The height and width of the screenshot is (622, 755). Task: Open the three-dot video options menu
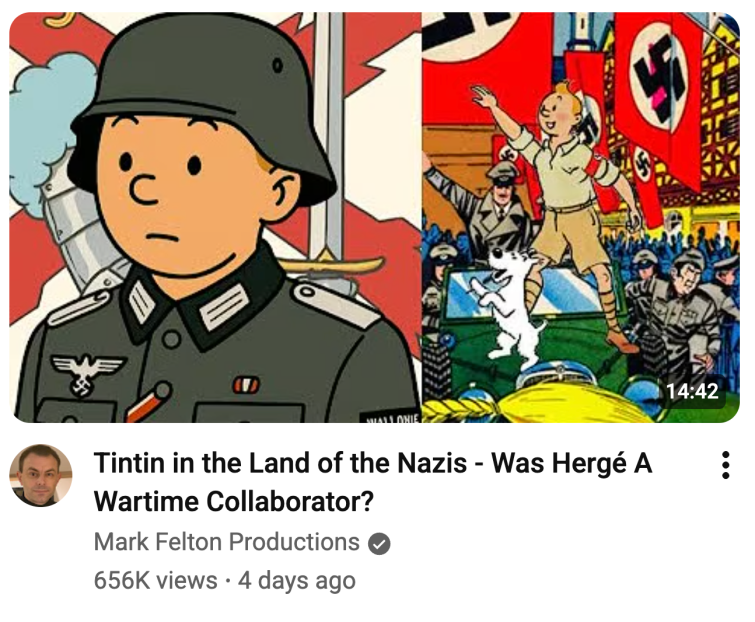click(726, 465)
